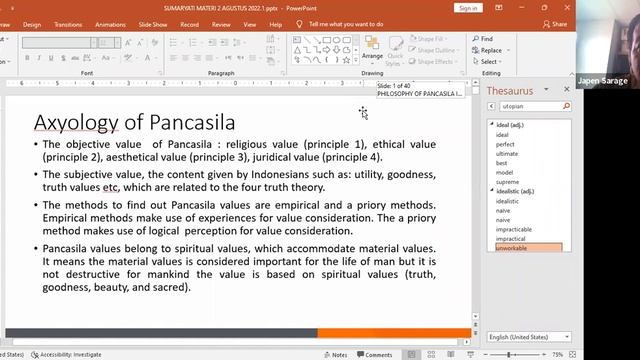This screenshot has height=360, width=640.
Task: Click the Share button
Action: (555, 24)
